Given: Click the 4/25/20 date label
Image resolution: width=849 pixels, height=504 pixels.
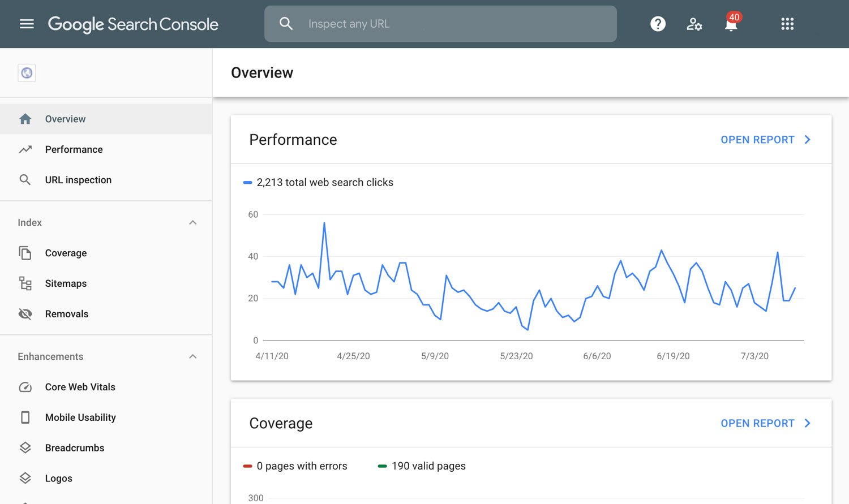Looking at the screenshot, I should (353, 356).
